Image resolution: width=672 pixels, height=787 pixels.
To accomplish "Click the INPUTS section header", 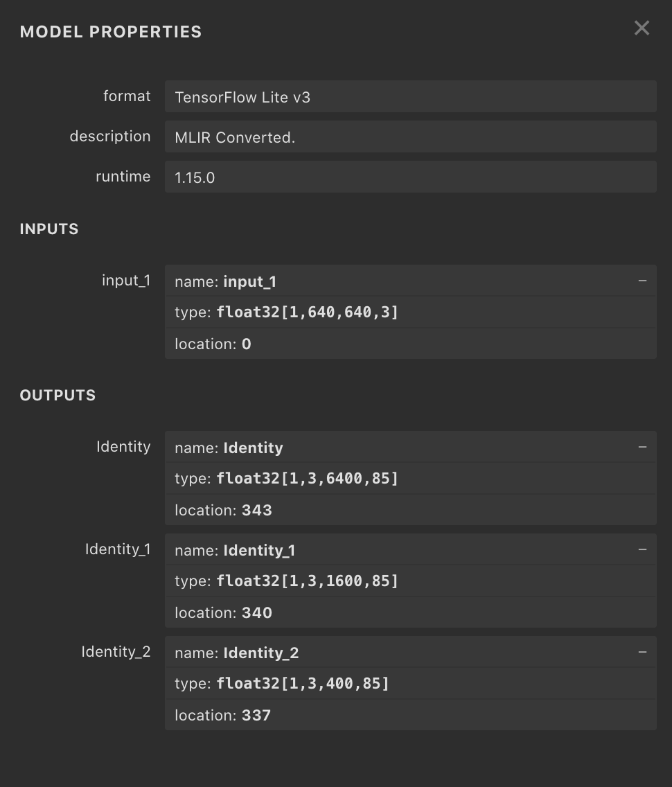I will point(48,229).
